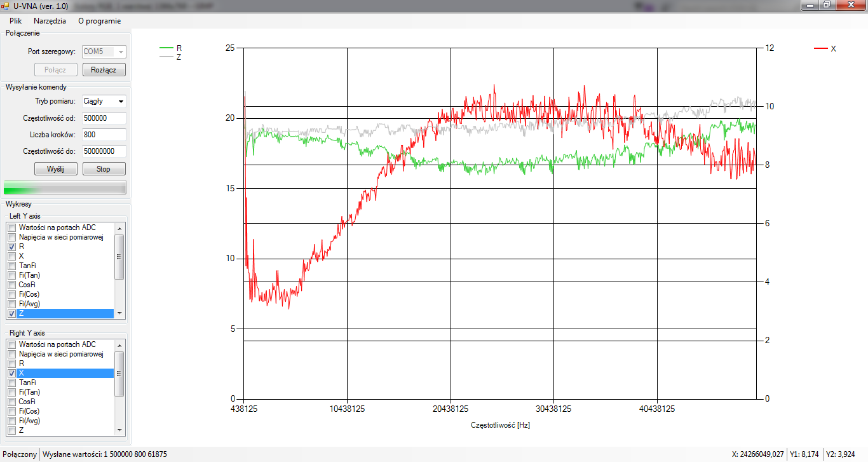Click the Left Y axis list scroll-down arrow
This screenshot has width=868, height=462.
click(119, 313)
